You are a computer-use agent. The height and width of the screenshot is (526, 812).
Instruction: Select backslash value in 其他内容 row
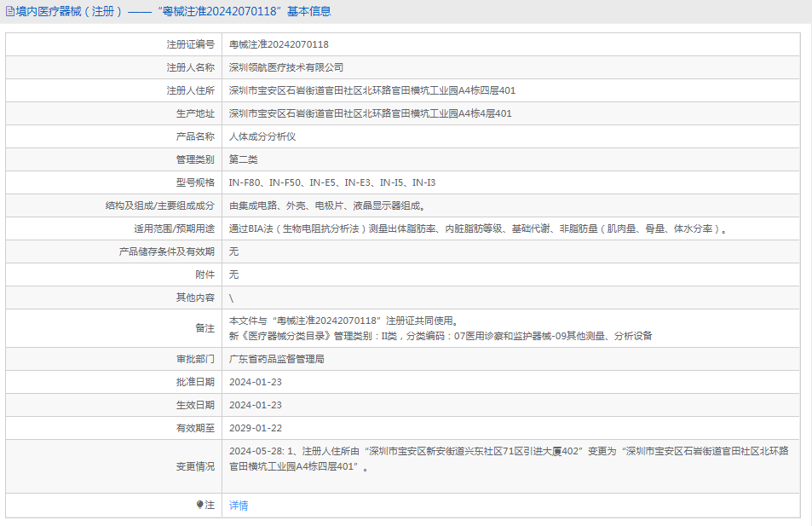tap(232, 298)
